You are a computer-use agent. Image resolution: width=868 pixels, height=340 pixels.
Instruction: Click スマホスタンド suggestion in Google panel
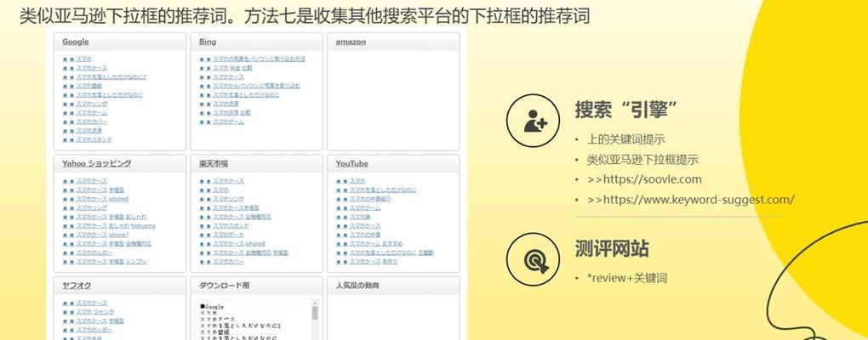[94, 140]
